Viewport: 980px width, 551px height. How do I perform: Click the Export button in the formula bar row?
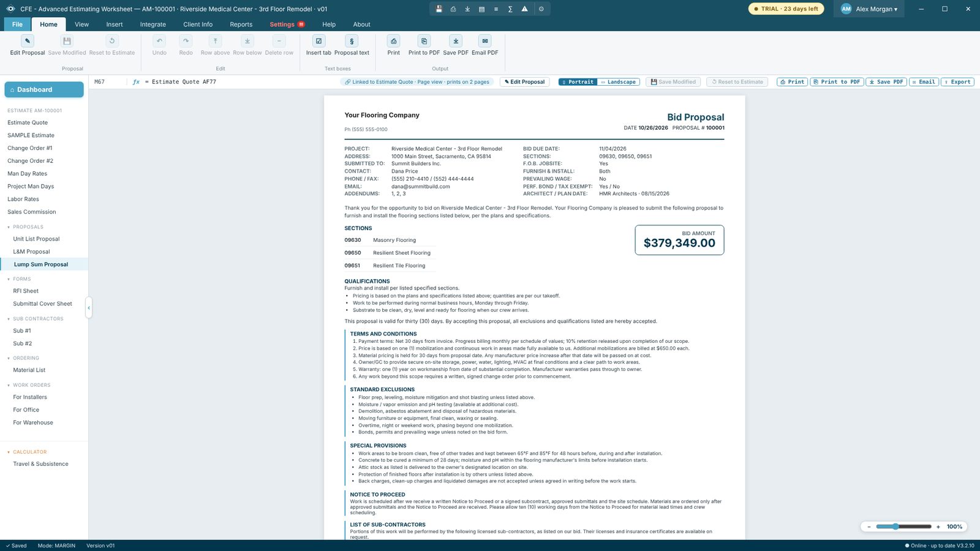coord(957,82)
